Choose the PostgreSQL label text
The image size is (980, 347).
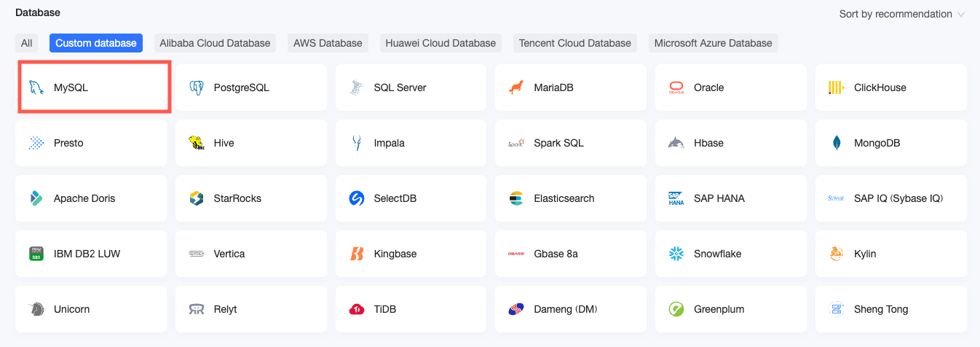(242, 87)
